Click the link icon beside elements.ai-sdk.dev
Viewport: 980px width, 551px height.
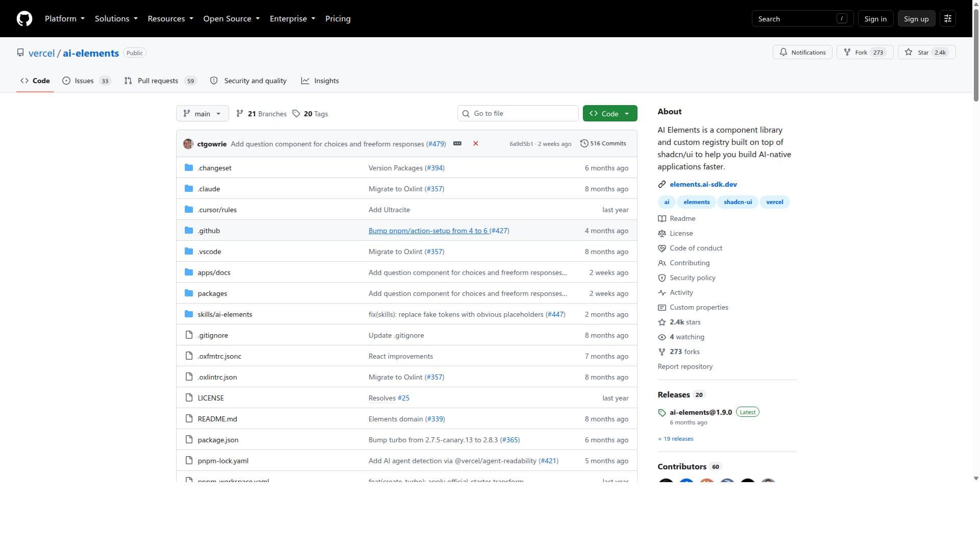coord(662,185)
